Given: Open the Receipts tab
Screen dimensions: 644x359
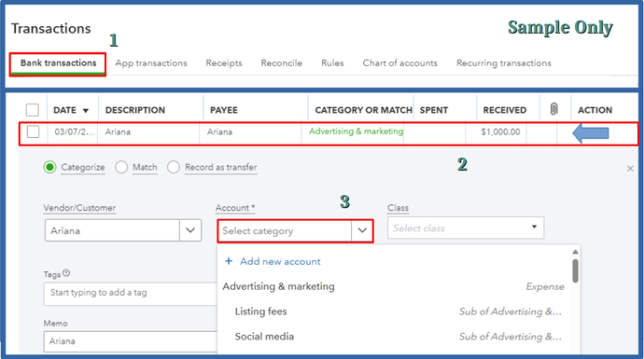Looking at the screenshot, I should (x=224, y=63).
